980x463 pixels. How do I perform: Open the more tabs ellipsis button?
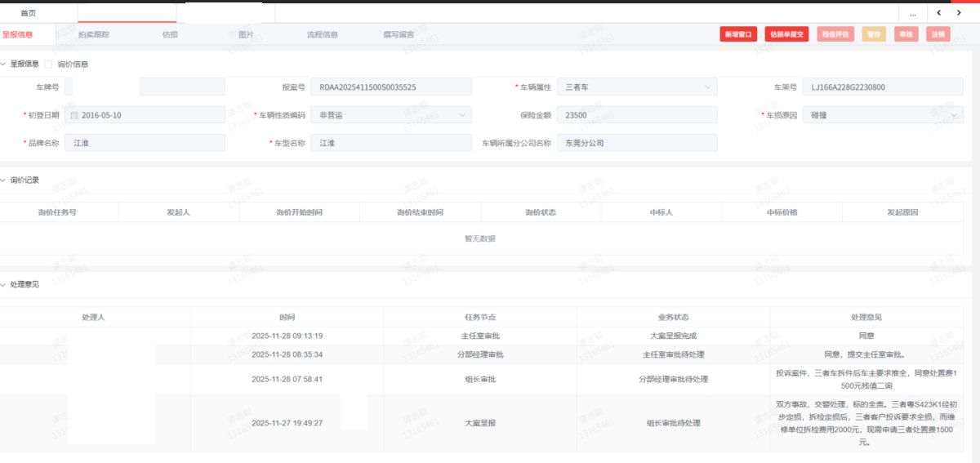tap(912, 14)
